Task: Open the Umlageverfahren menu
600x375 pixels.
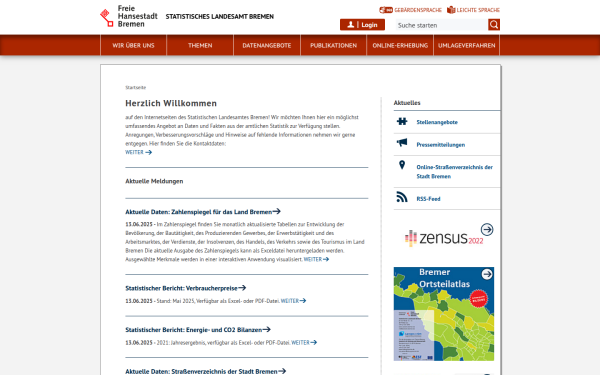Action: [466, 45]
